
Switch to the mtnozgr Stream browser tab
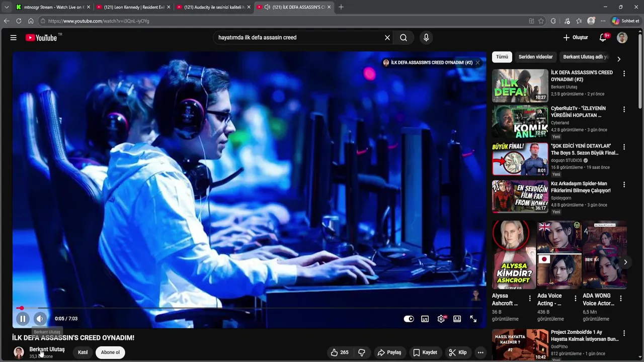click(53, 7)
